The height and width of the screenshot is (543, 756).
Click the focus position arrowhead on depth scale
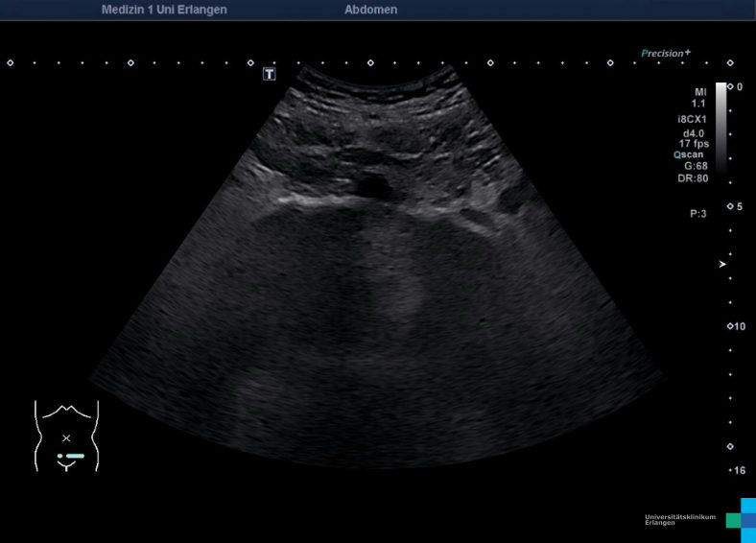[x=722, y=264]
